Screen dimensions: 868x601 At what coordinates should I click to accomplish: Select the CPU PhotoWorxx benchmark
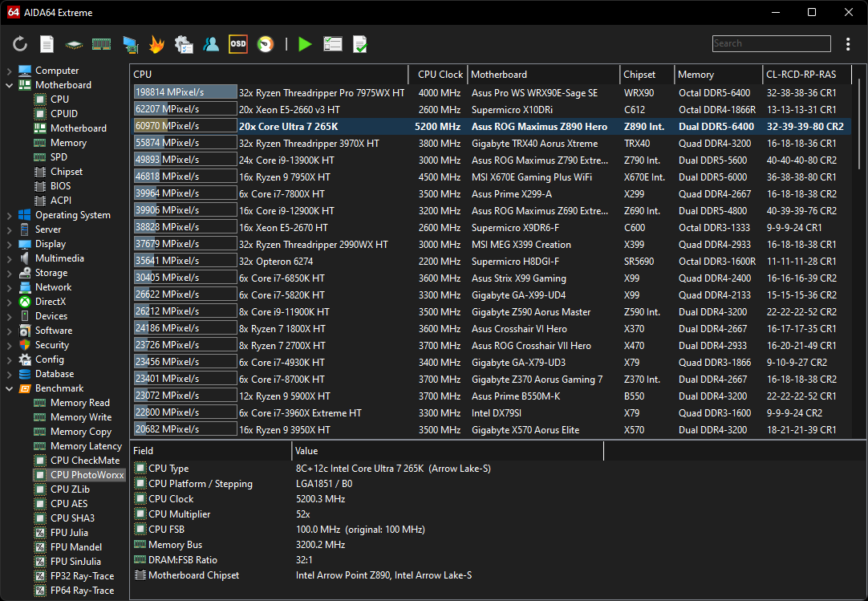(x=87, y=475)
